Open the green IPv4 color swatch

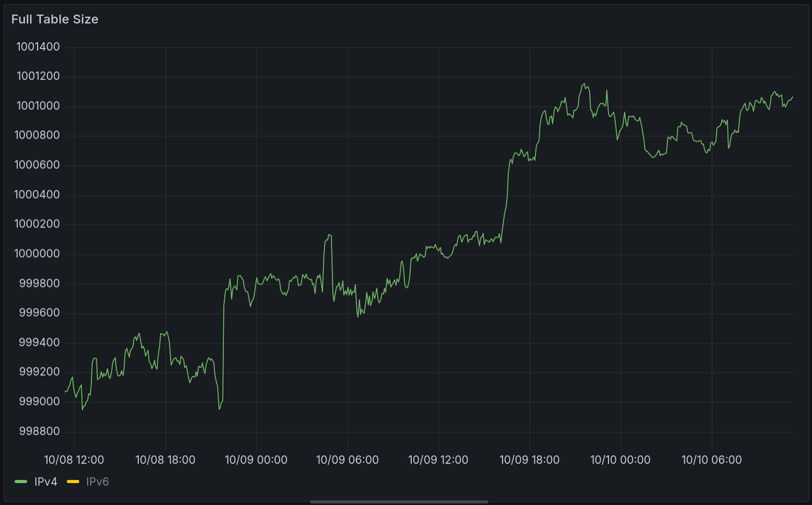coord(21,482)
